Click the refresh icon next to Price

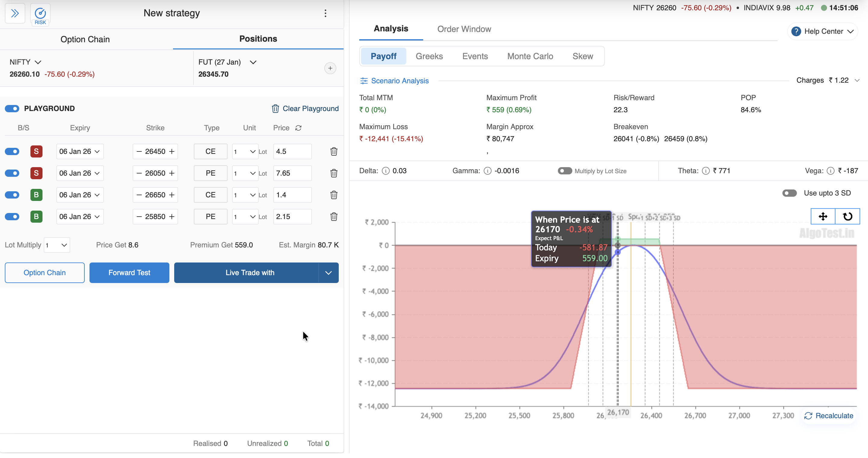(298, 128)
